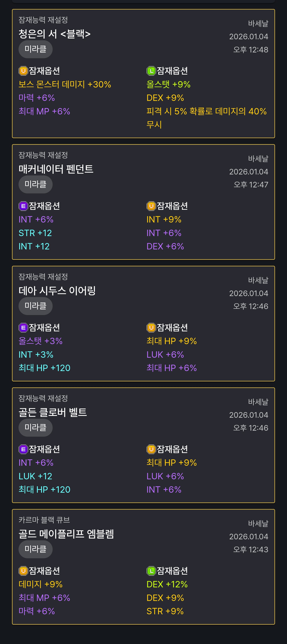Click the Legendary icon in 골드 메이플리프 엠블렘 card
287x644 pixels.
(x=151, y=571)
